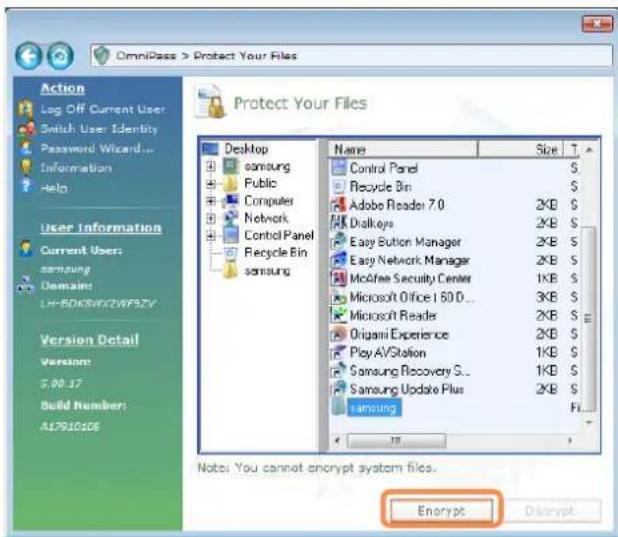Click the Log Off Current User icon

[26, 109]
